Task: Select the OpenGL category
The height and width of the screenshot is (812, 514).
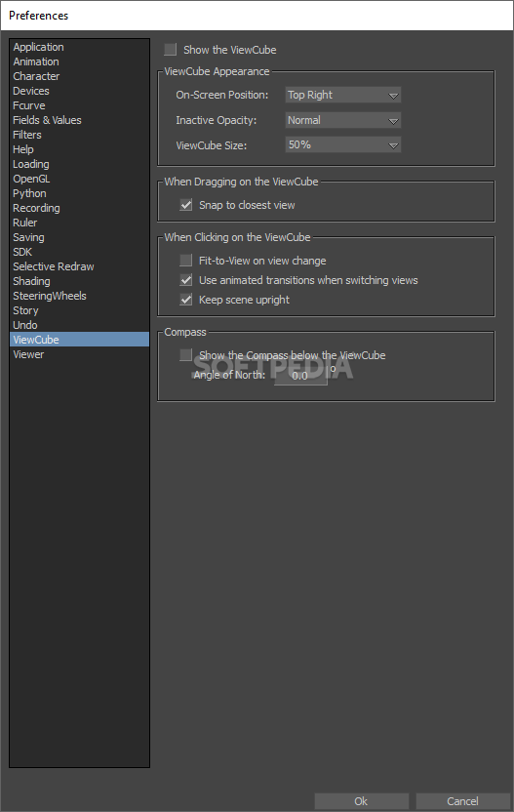Action: (x=80, y=179)
